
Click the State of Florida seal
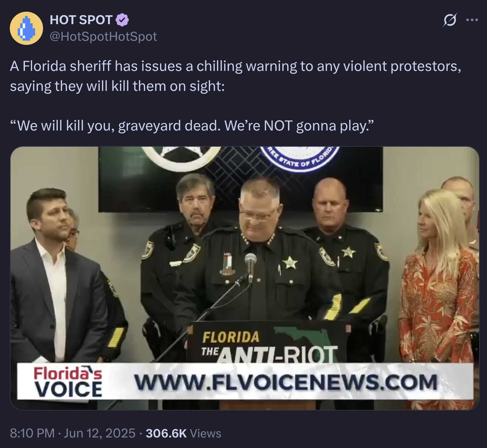click(299, 158)
